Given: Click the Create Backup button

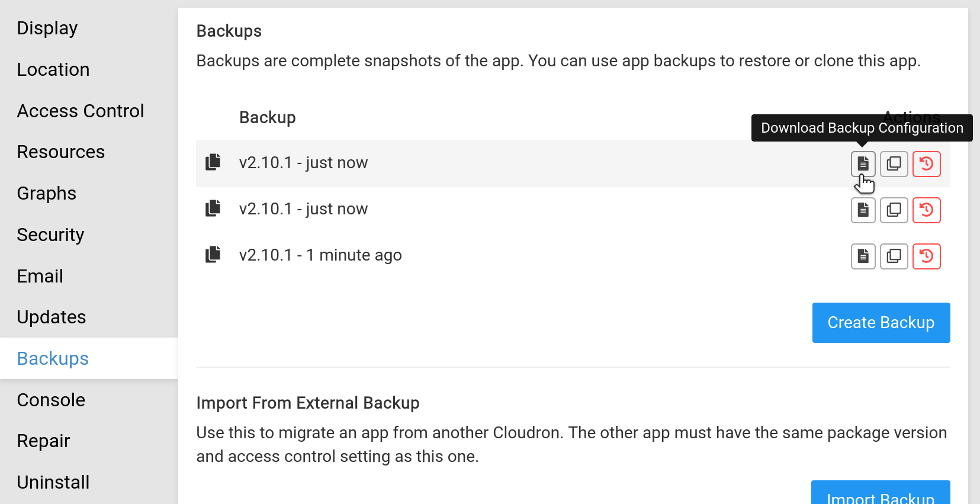Looking at the screenshot, I should point(881,323).
